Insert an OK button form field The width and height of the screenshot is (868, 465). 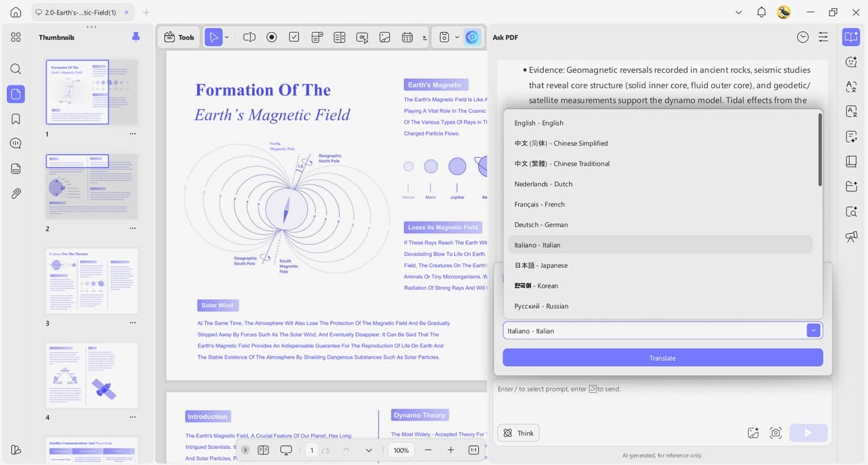(x=363, y=37)
